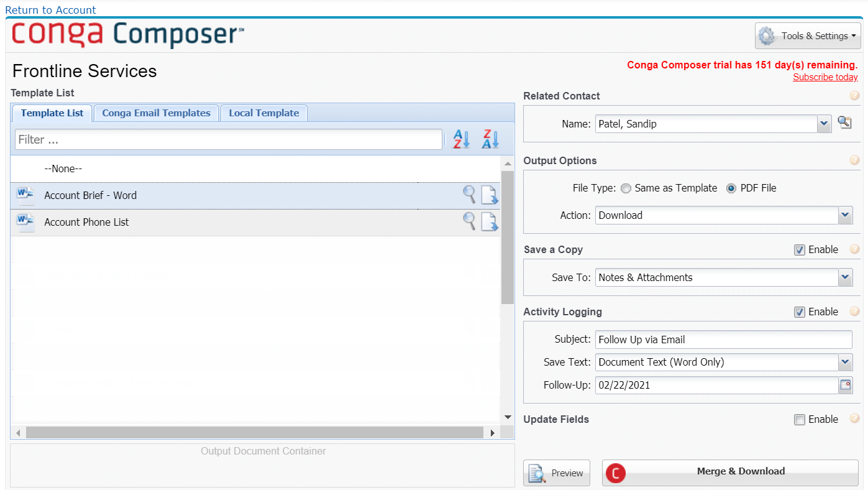Open the Save To dropdown
The image size is (868, 490).
(x=845, y=277)
